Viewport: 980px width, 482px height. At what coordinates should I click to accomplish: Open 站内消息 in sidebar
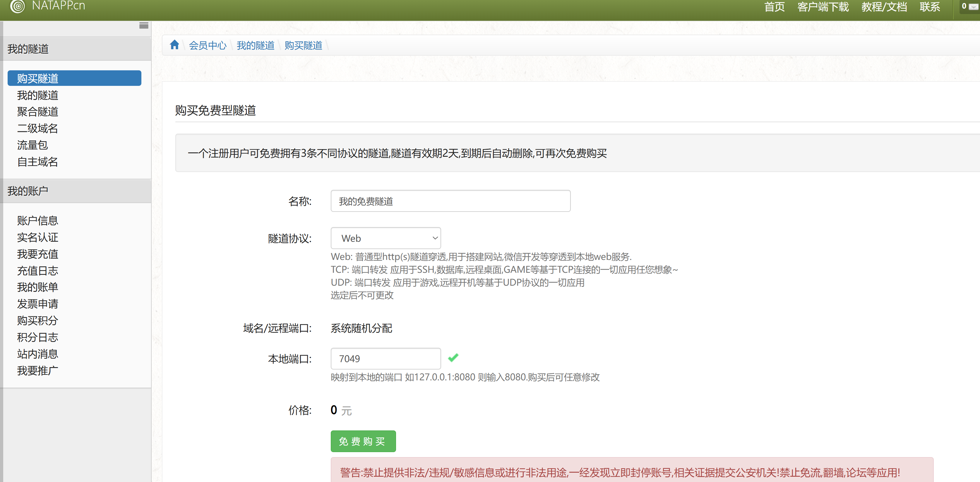(x=38, y=354)
